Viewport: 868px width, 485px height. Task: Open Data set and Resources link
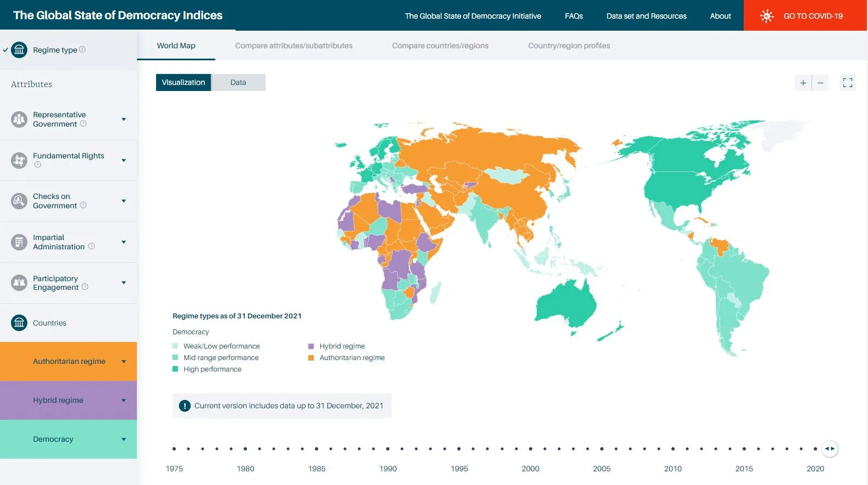click(646, 16)
